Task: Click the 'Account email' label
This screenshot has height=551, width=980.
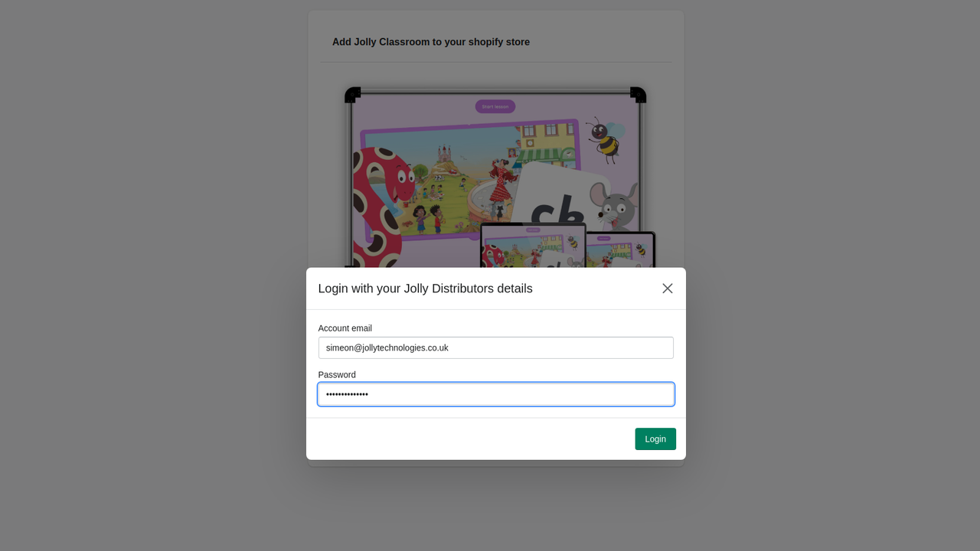Action: click(345, 328)
